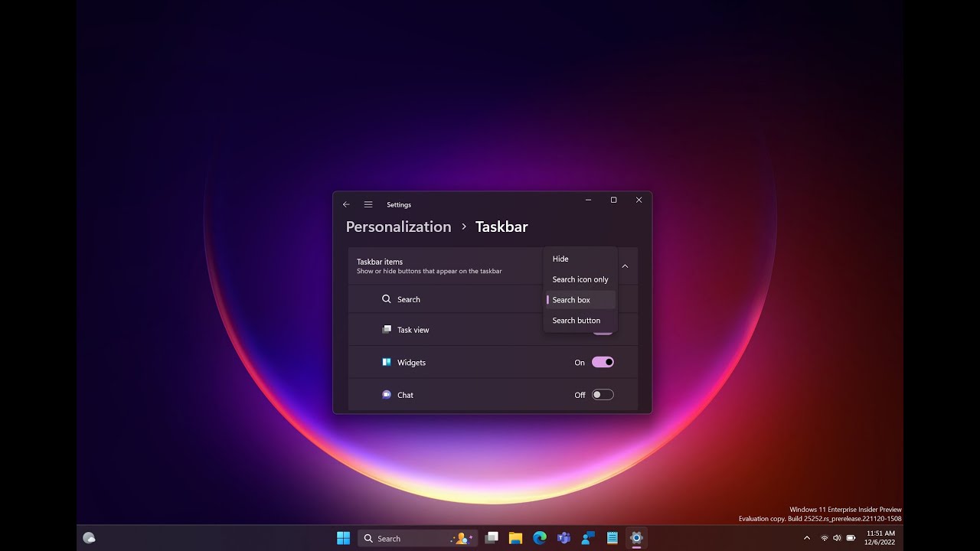Open clock and date in the taskbar
980x551 pixels.
pos(880,537)
